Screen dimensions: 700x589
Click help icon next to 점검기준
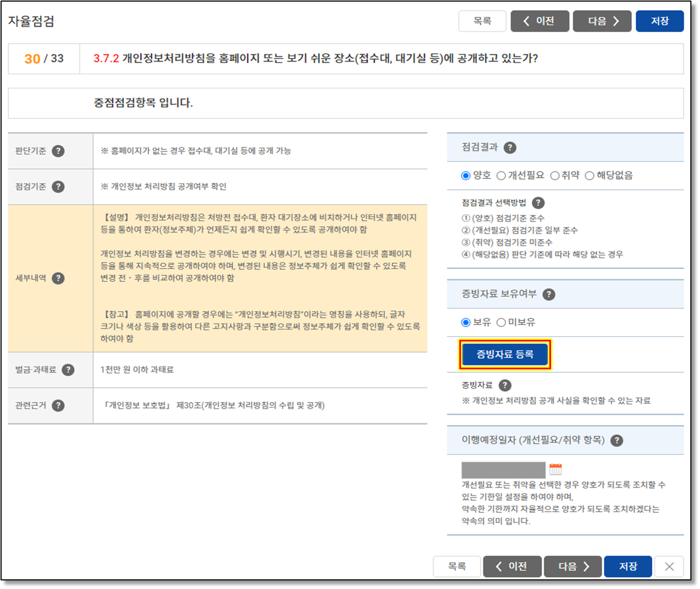[x=58, y=187]
